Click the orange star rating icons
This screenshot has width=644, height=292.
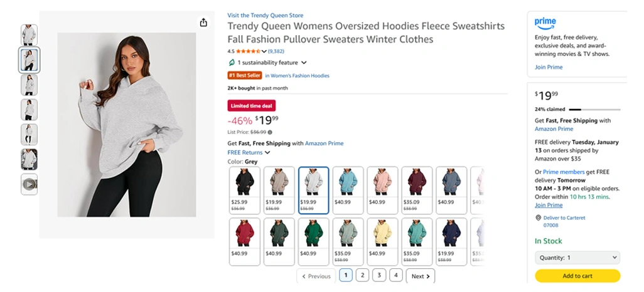point(248,51)
